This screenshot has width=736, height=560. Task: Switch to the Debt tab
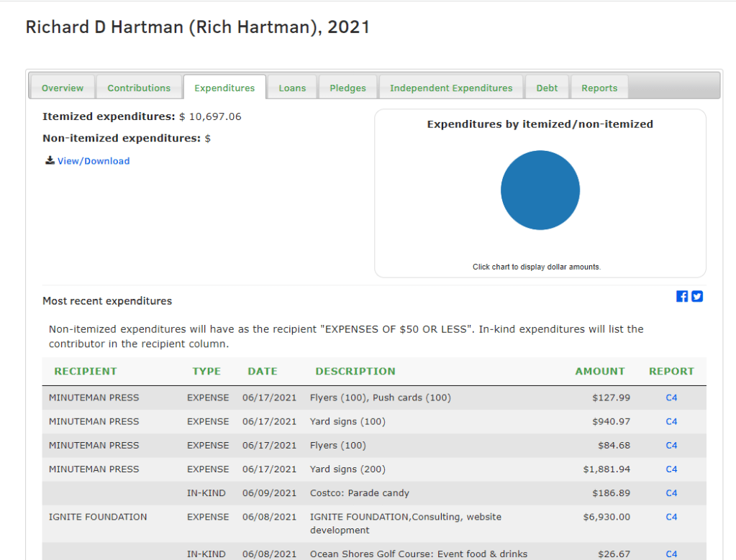click(547, 88)
